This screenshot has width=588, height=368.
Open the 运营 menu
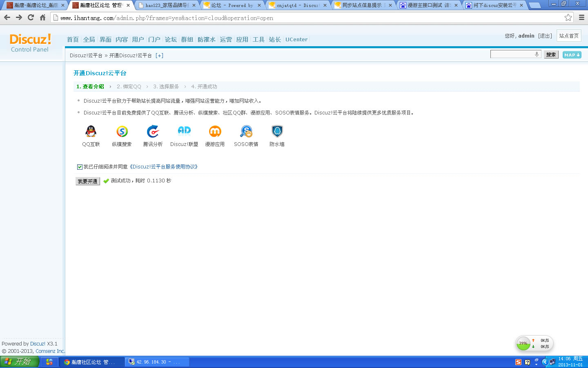tap(226, 40)
